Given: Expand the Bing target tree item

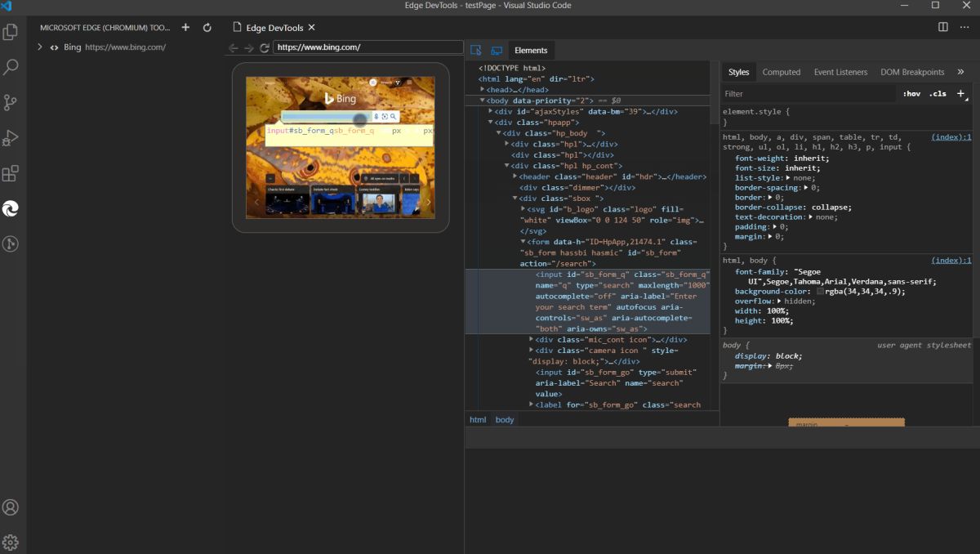Looking at the screenshot, I should click(x=39, y=47).
